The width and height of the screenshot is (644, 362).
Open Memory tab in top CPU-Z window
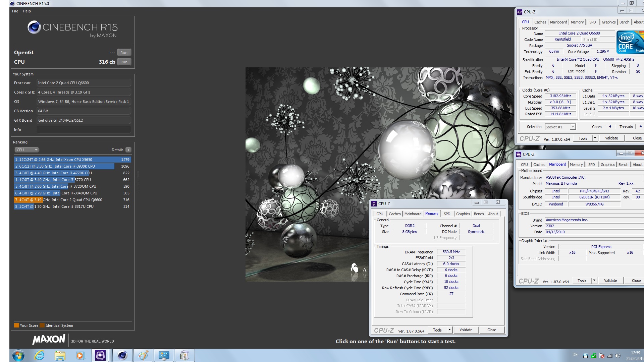coord(577,22)
